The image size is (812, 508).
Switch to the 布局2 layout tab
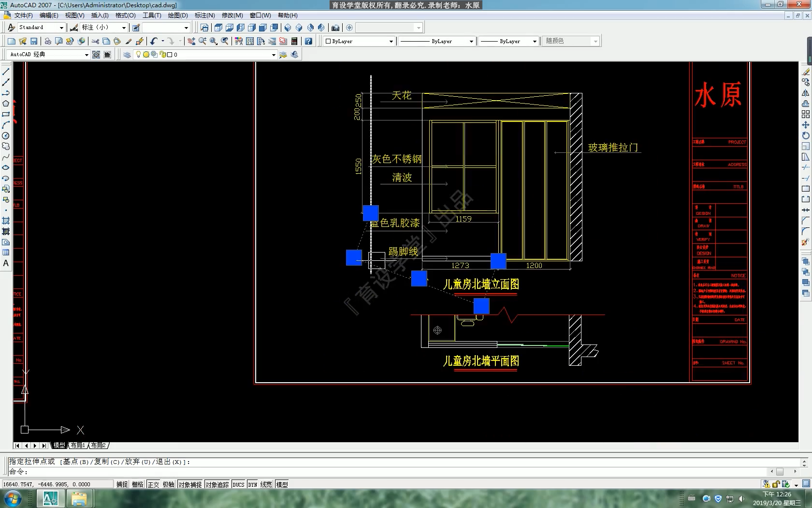click(x=98, y=445)
